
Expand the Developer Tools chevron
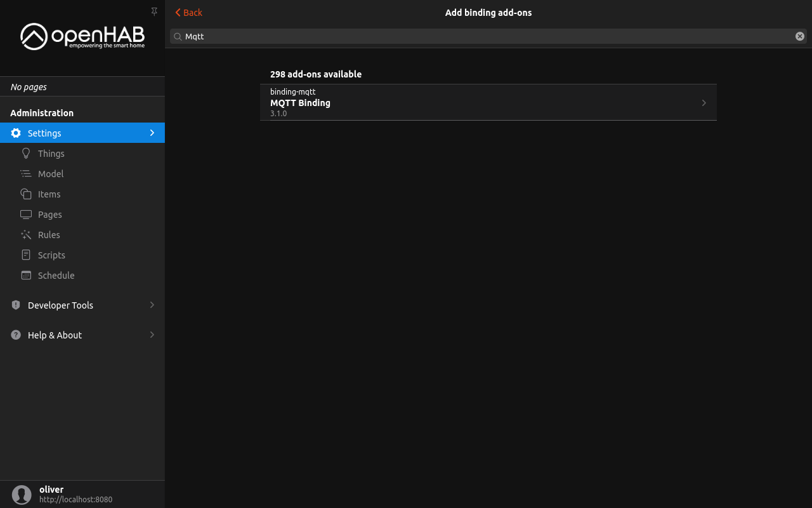click(152, 305)
